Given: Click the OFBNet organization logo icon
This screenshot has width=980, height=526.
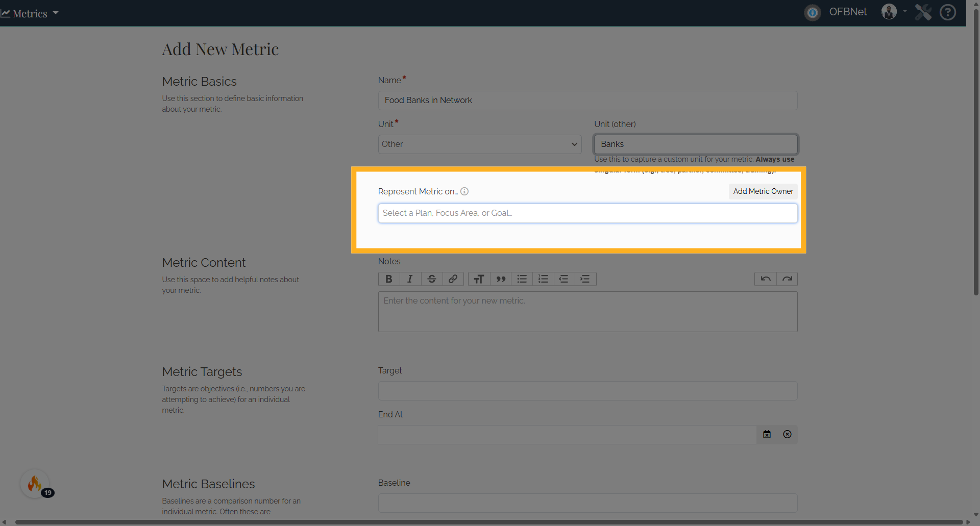Looking at the screenshot, I should (x=813, y=12).
